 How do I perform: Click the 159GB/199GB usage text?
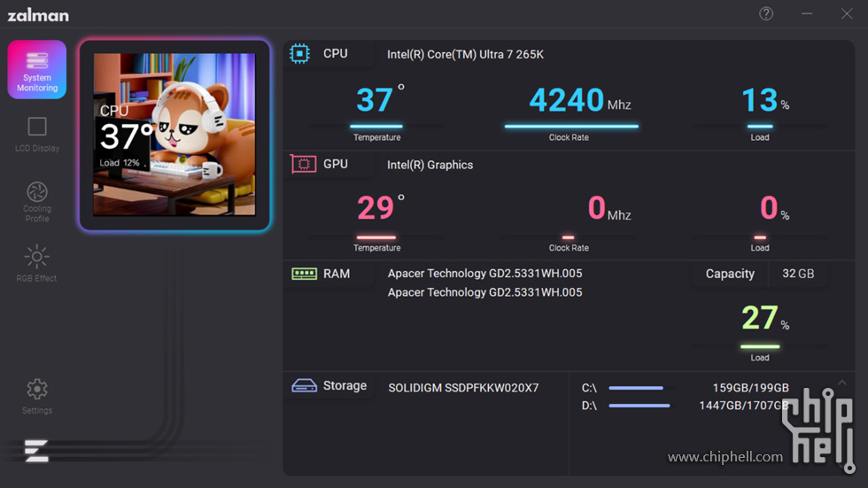point(750,388)
